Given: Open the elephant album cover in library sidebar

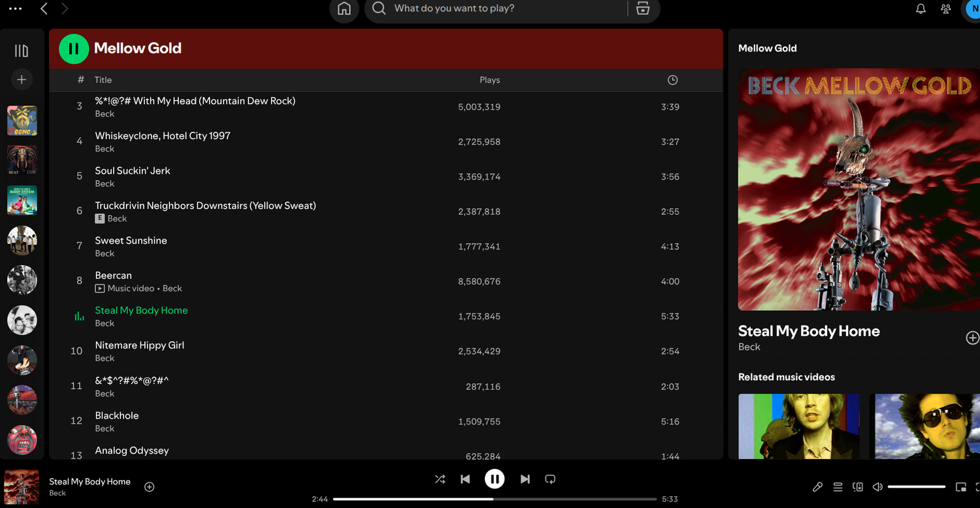Looking at the screenshot, I should tap(22, 161).
